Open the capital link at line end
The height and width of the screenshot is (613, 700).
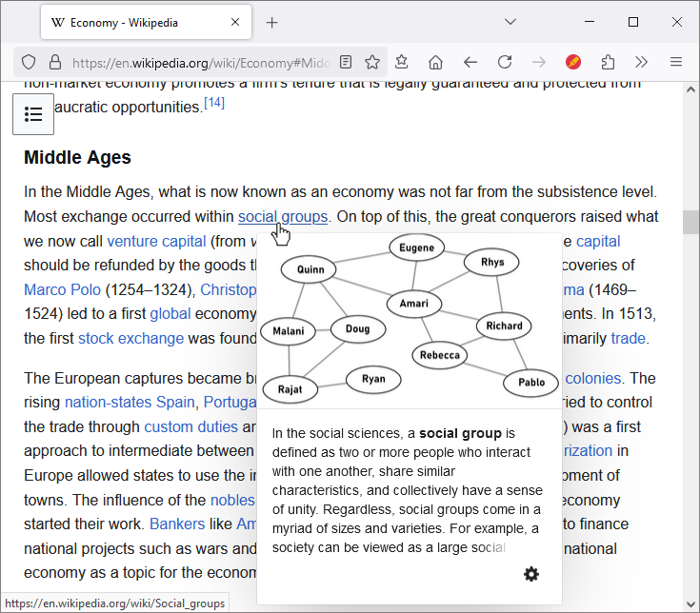point(598,242)
